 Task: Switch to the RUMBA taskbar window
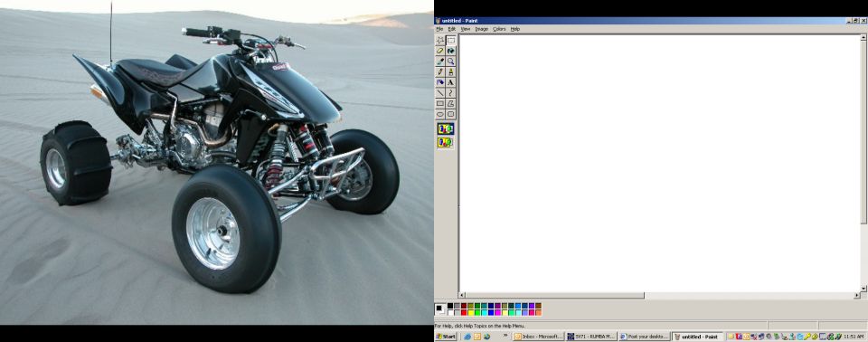click(591, 337)
